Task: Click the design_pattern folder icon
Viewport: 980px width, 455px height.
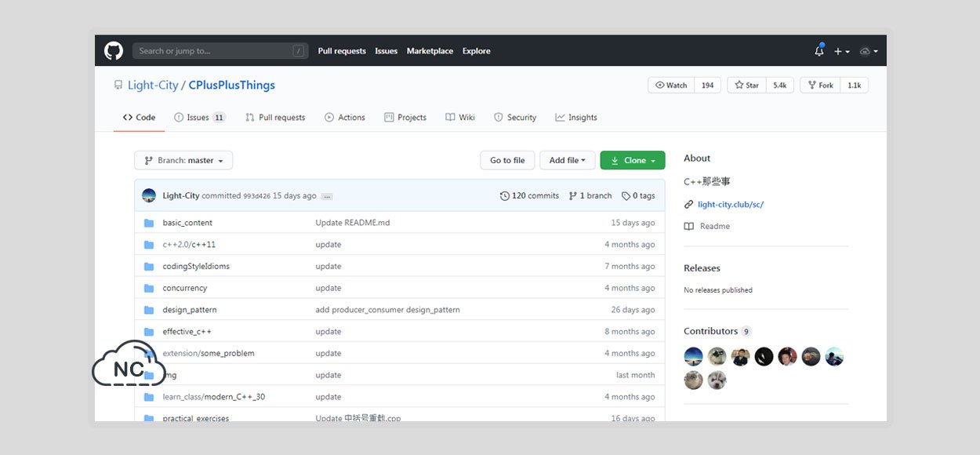Action: tap(149, 310)
